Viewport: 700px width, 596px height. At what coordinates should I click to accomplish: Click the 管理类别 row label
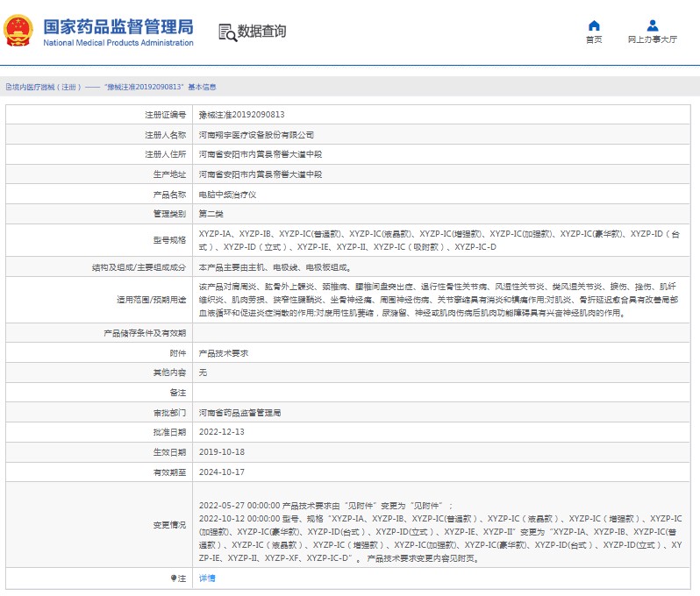tap(169, 214)
